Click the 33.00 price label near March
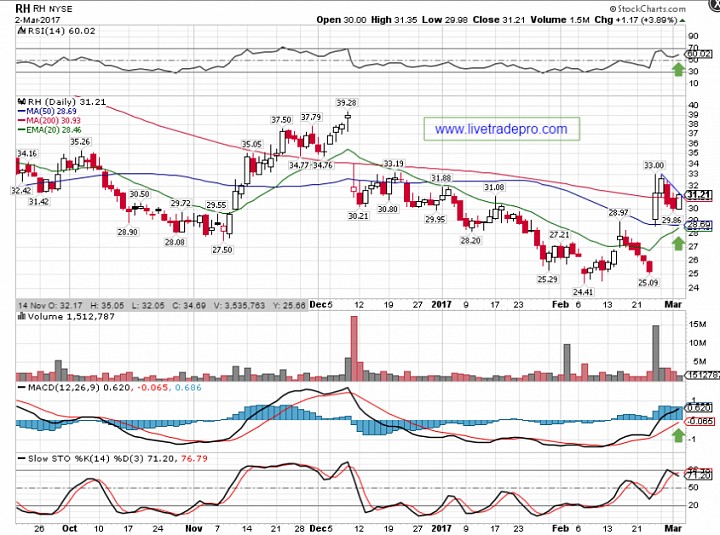This screenshot has height=535, width=720. 653,165
